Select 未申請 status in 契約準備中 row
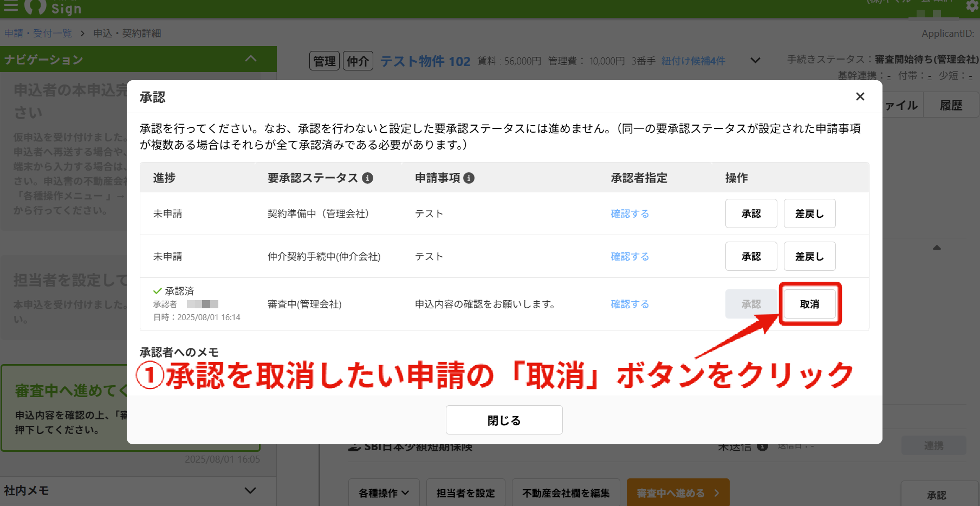This screenshot has height=506, width=980. pyautogui.click(x=167, y=213)
